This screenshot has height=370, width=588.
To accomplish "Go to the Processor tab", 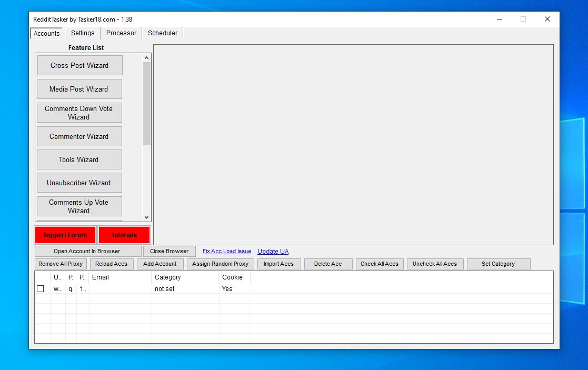I will (x=121, y=33).
